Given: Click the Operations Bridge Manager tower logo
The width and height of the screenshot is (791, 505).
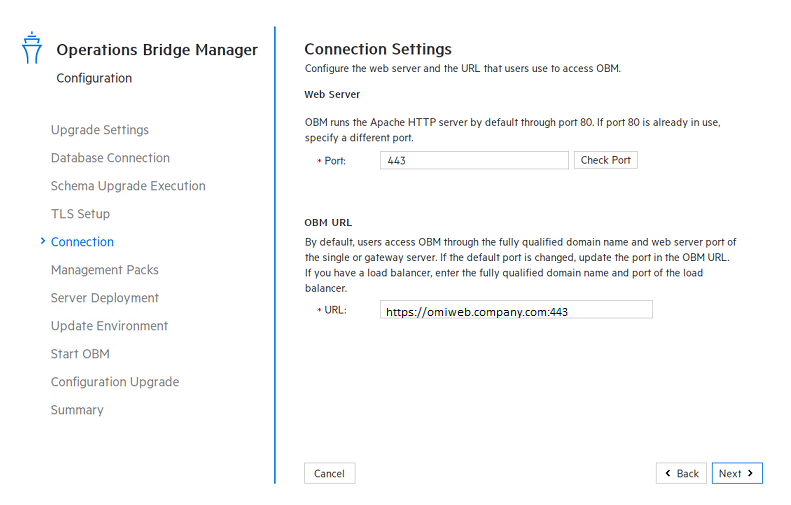Looking at the screenshot, I should [x=32, y=47].
